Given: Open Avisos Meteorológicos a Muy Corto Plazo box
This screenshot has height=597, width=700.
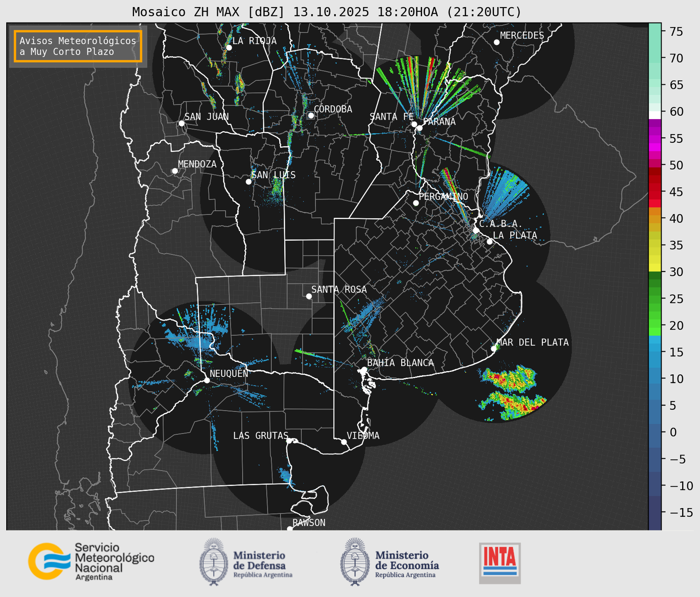Looking at the screenshot, I should 78,46.
